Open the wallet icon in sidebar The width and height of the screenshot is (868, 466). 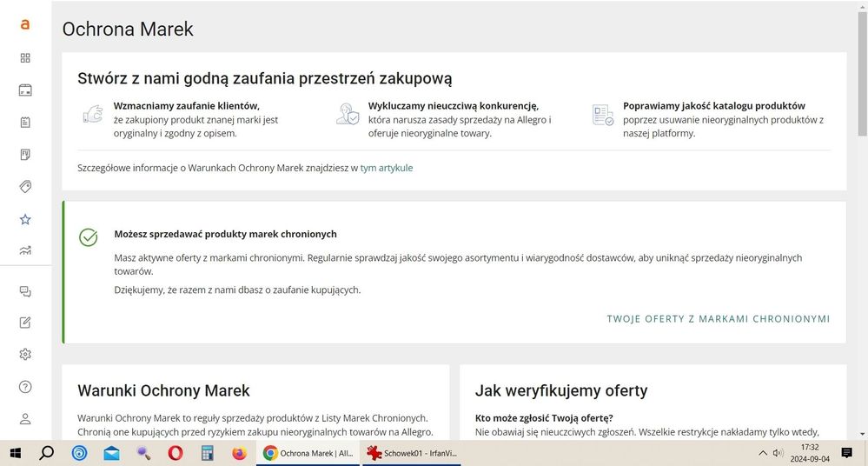[x=25, y=90]
